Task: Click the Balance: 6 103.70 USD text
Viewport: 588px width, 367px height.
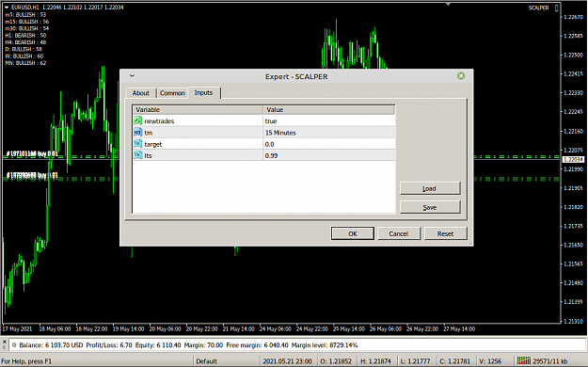Action: click(51, 344)
